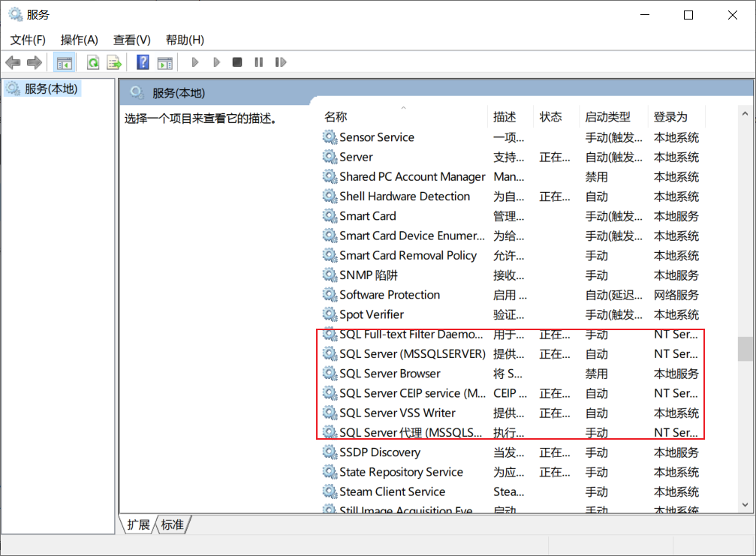Click the gear icon of SQL Server (MSSQLSERVER)

[330, 354]
